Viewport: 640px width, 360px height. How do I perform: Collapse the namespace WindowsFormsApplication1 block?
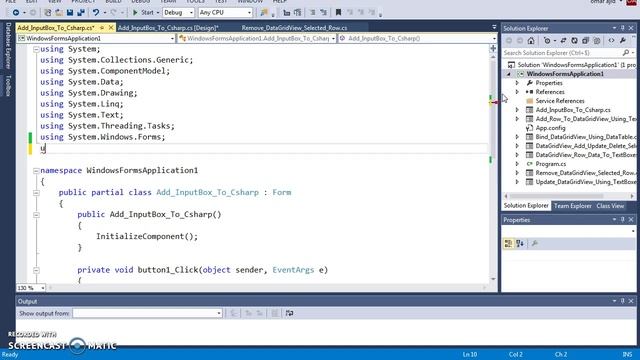(36, 171)
